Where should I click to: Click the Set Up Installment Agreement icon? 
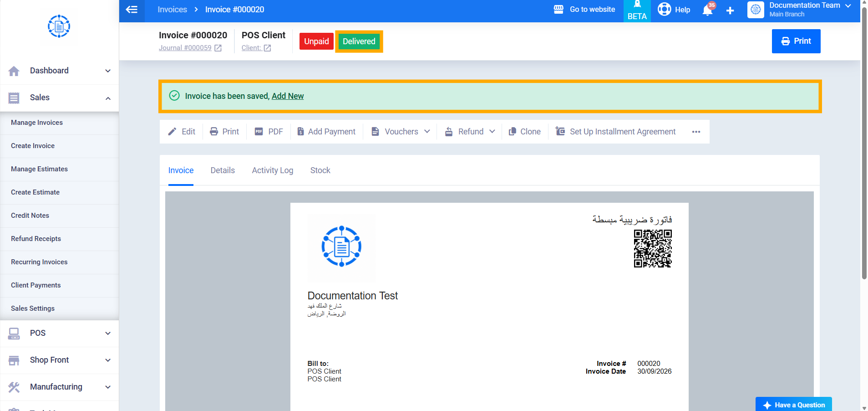(560, 131)
